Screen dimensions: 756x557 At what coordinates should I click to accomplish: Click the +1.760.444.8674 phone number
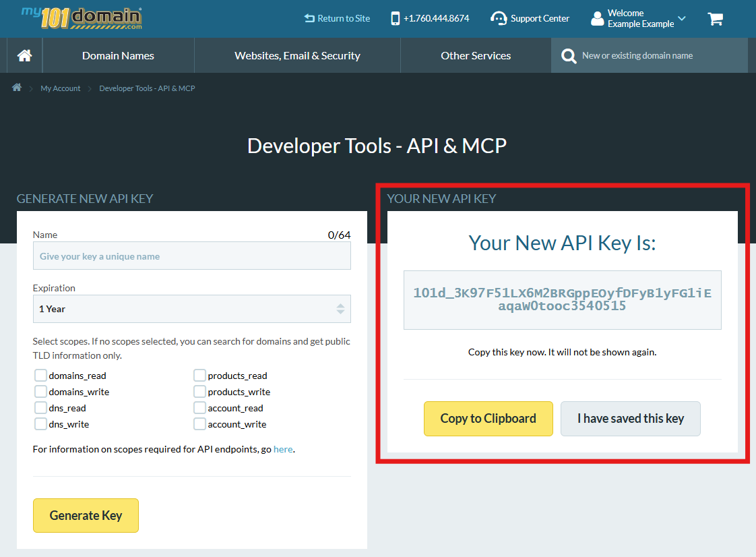(x=437, y=18)
